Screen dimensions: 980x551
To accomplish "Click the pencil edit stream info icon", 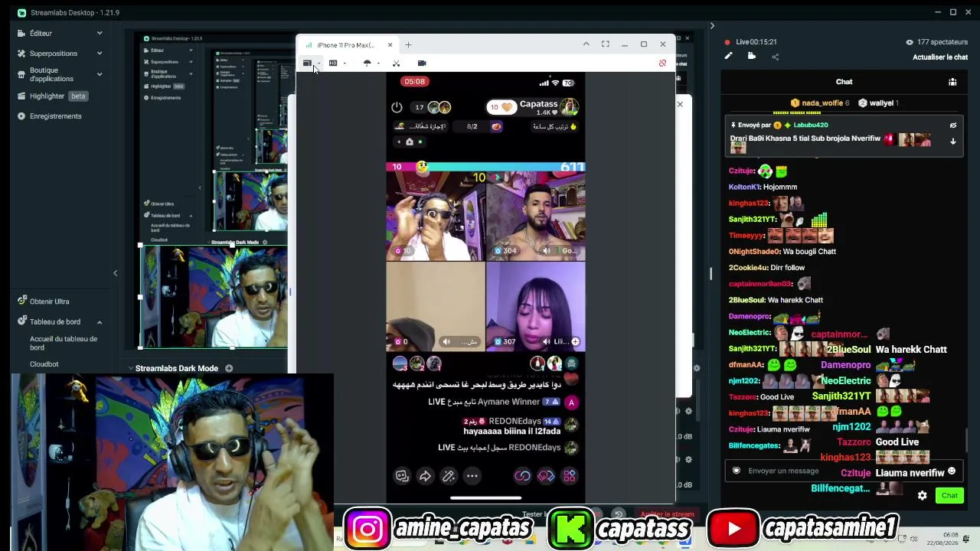I will [x=728, y=56].
